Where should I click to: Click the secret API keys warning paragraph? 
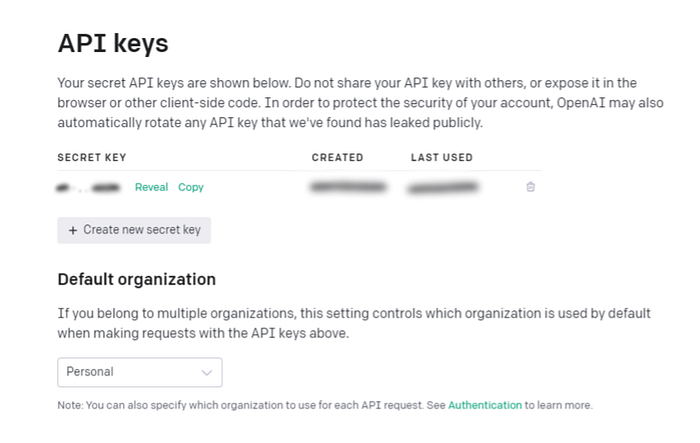(360, 103)
